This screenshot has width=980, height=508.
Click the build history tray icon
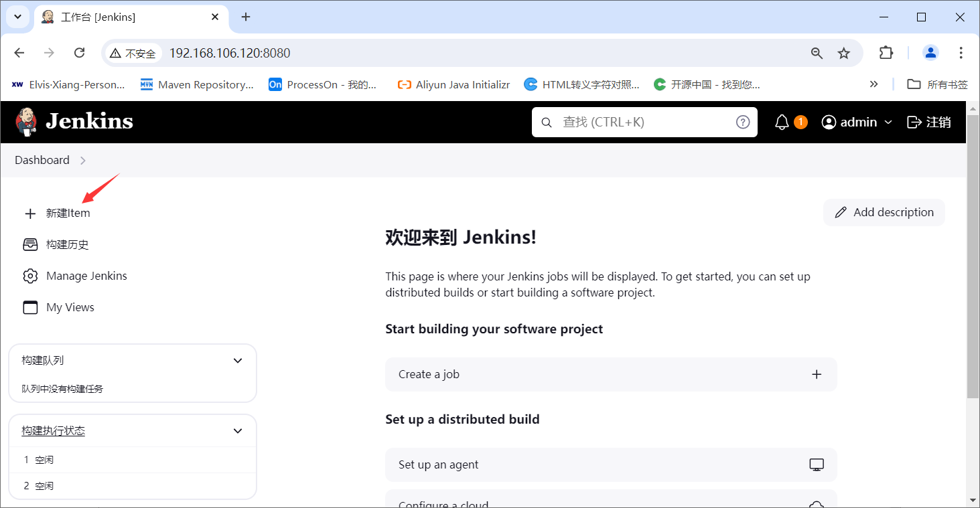point(30,244)
